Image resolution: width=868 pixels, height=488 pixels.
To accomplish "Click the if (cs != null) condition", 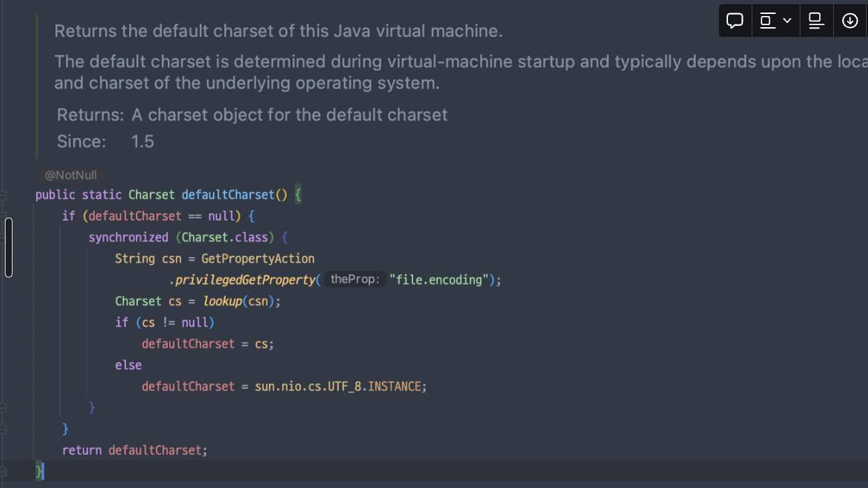I will click(x=165, y=322).
